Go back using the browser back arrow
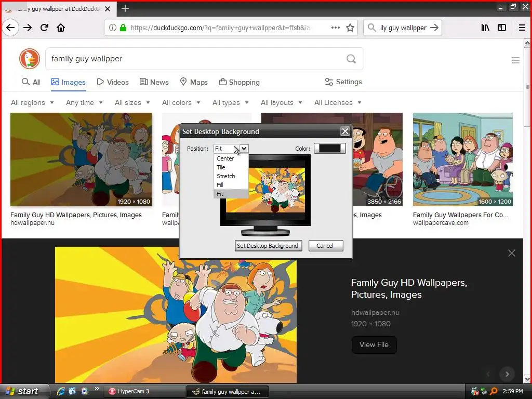Screen dimensions: 532x399 pos(10,28)
